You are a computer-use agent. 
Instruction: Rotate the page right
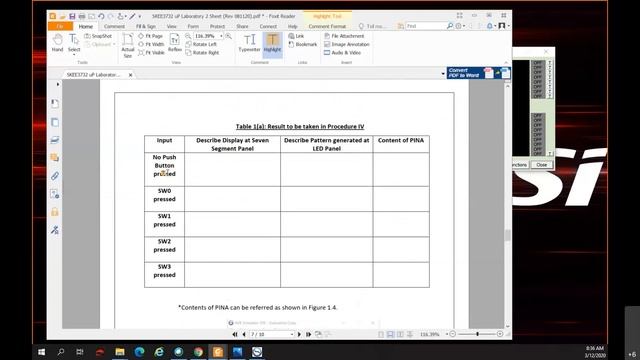pyautogui.click(x=202, y=53)
